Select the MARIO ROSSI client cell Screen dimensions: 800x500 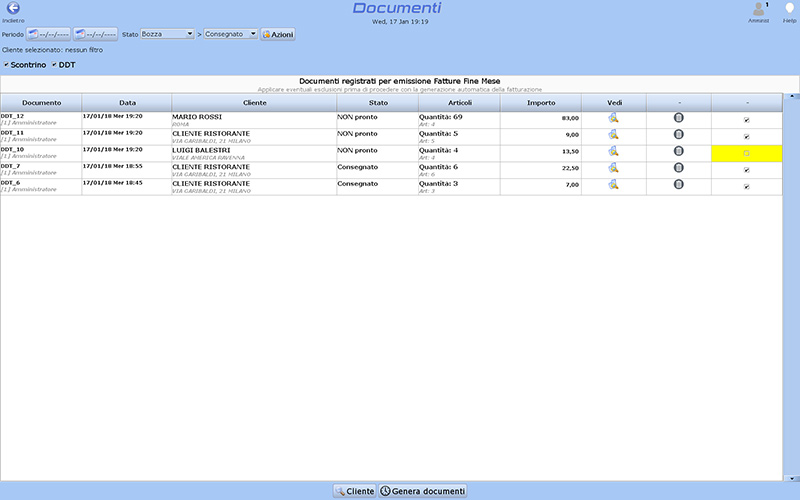254,120
